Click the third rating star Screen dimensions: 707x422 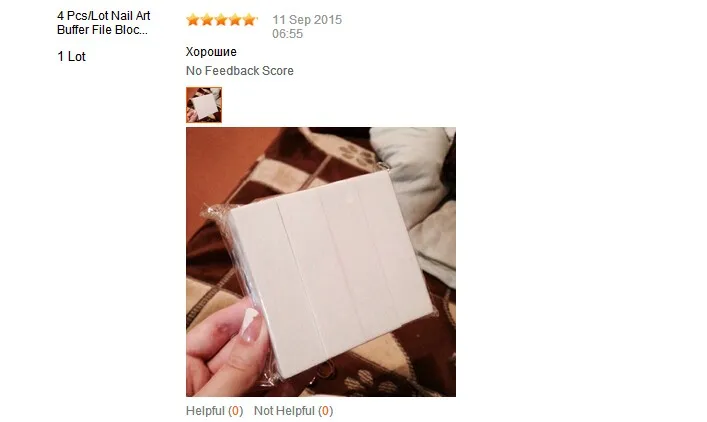click(x=221, y=20)
